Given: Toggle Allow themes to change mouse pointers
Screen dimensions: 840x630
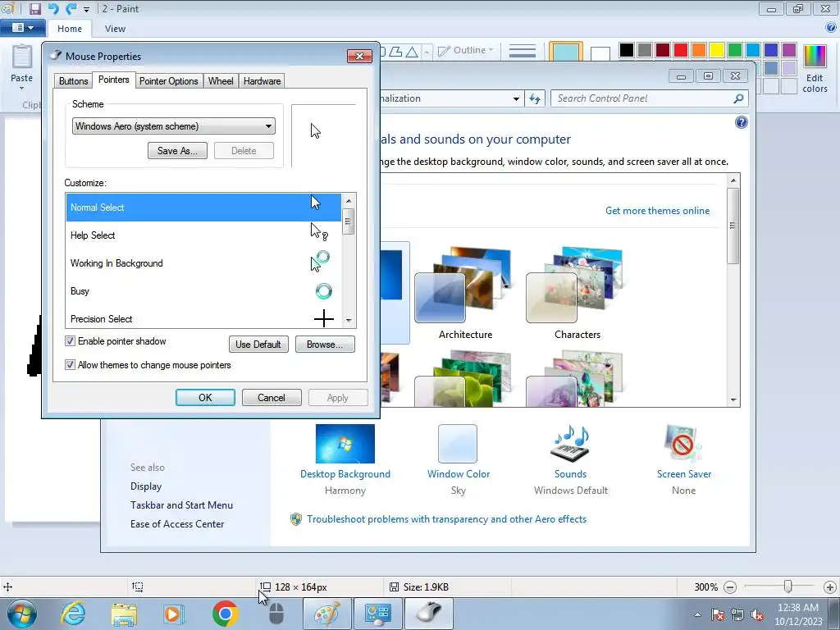Looking at the screenshot, I should pyautogui.click(x=70, y=365).
